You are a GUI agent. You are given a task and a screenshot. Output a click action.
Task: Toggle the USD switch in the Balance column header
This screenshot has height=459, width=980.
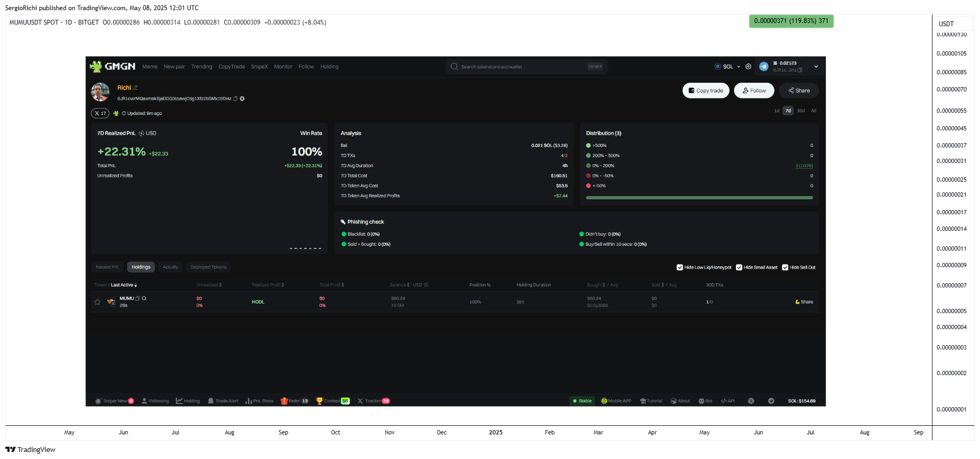pyautogui.click(x=421, y=285)
